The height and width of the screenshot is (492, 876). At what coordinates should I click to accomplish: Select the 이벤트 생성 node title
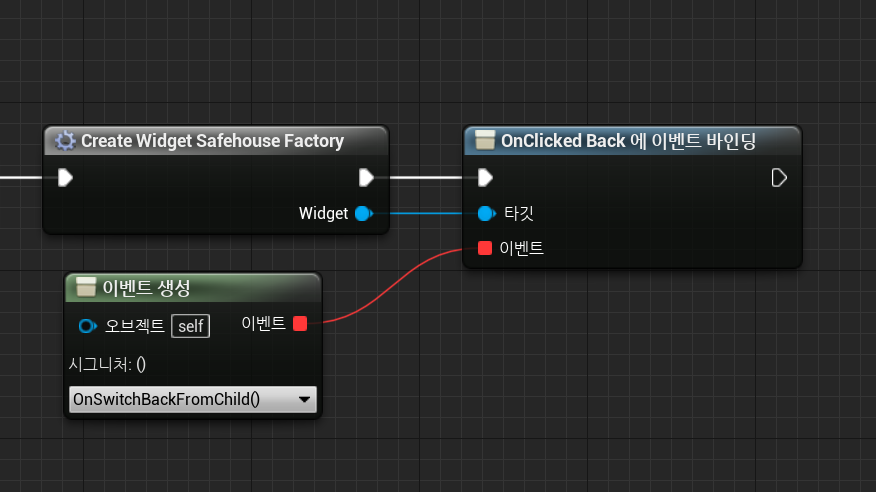[146, 288]
